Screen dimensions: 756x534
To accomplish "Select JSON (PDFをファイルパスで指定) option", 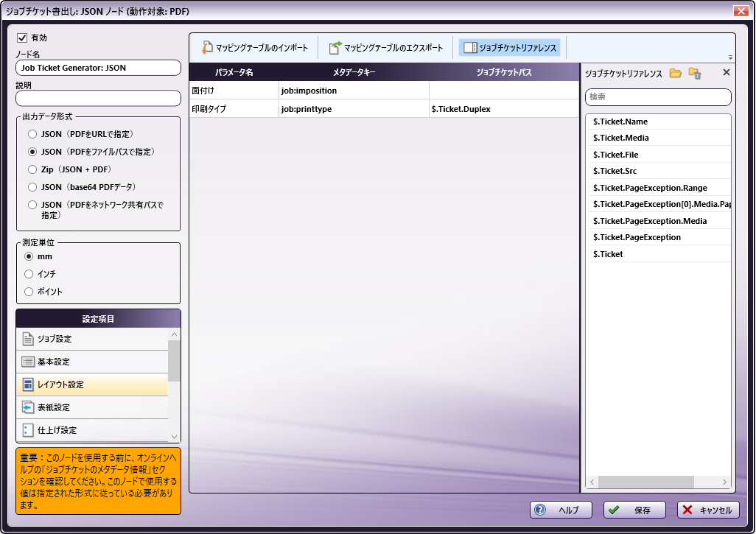I will pyautogui.click(x=32, y=152).
